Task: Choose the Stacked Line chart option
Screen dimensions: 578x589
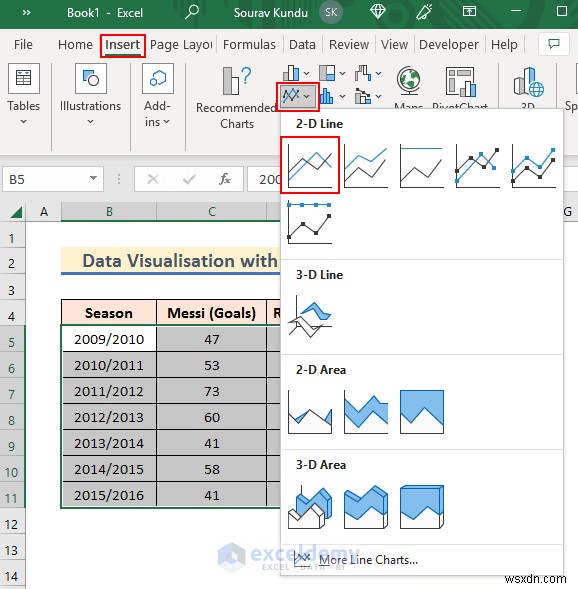Action: [x=366, y=166]
